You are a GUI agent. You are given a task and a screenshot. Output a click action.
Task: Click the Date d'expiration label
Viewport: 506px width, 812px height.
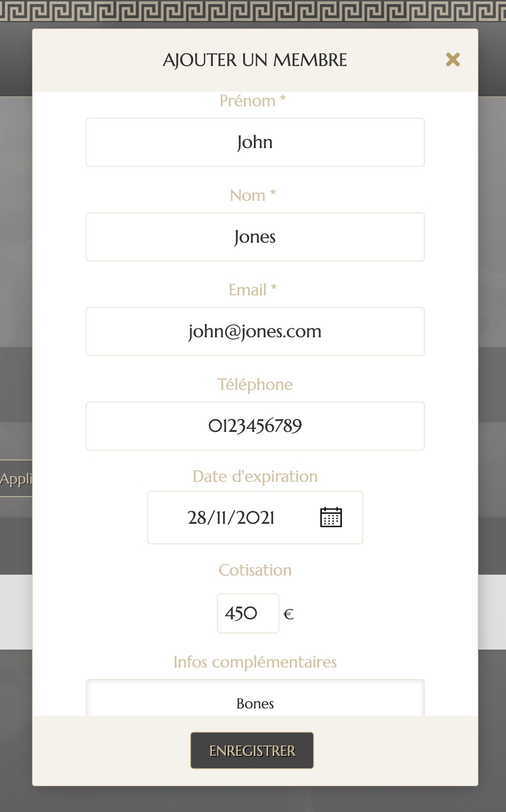[255, 476]
